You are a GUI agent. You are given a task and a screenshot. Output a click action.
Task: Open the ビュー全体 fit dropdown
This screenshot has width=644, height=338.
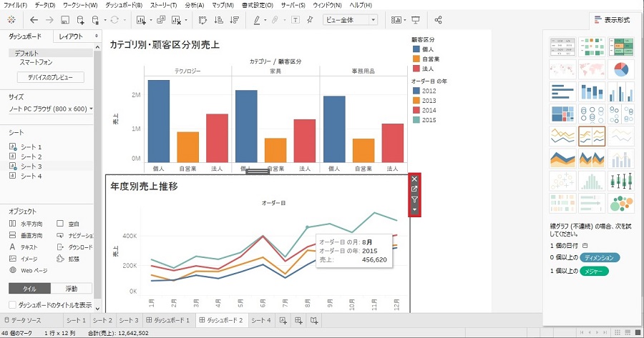coord(350,20)
